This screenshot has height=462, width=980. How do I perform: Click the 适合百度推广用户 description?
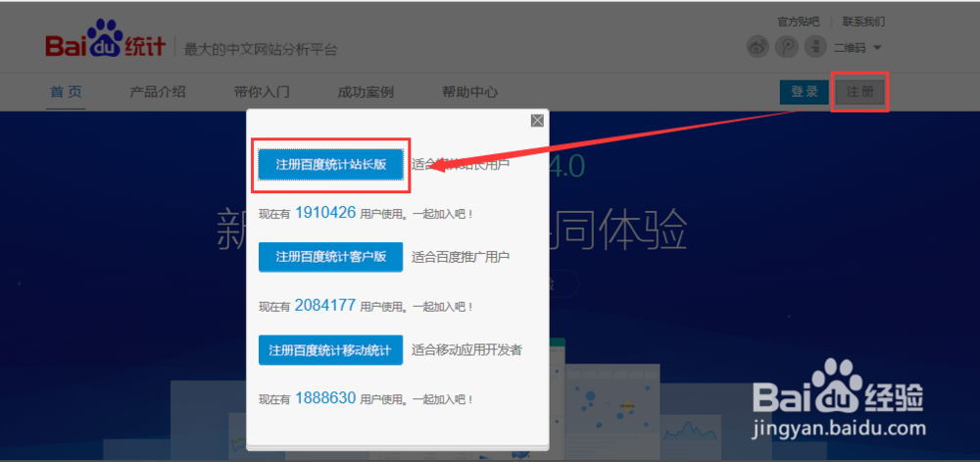461,257
